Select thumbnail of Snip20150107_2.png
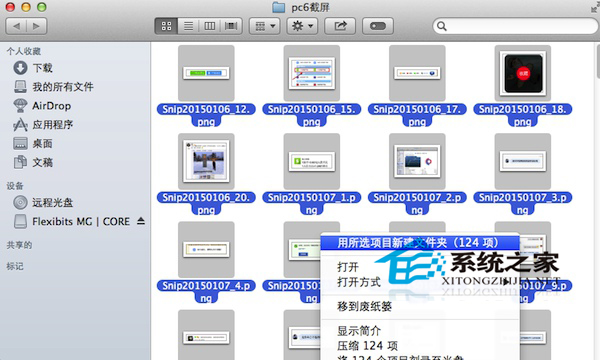The image size is (600, 360). coord(417,161)
